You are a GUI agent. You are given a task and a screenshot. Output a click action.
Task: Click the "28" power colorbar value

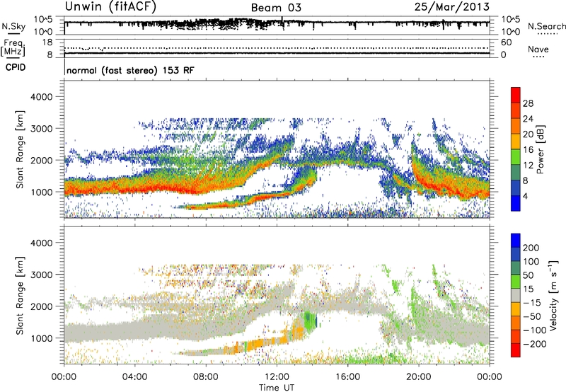pos(528,103)
